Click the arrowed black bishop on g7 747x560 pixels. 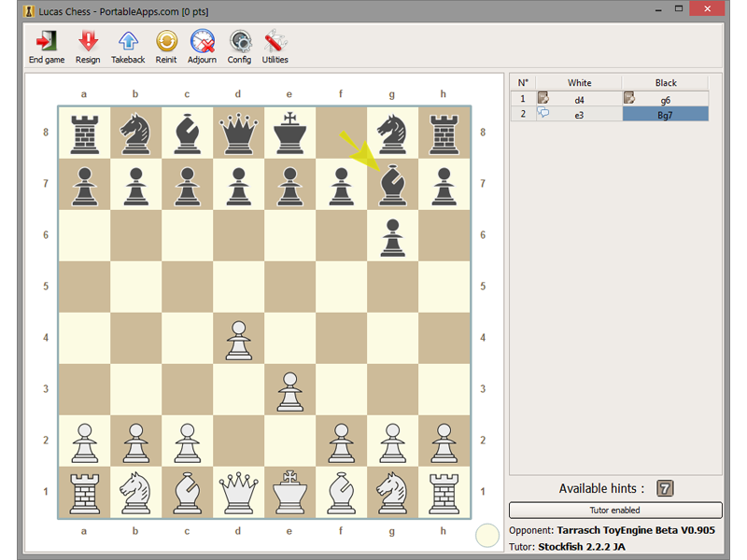(392, 184)
